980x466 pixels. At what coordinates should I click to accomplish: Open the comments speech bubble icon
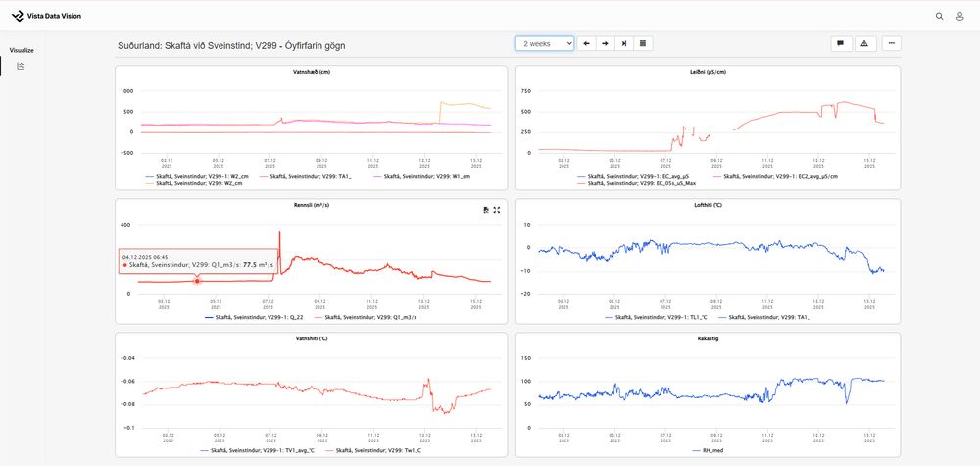click(841, 44)
